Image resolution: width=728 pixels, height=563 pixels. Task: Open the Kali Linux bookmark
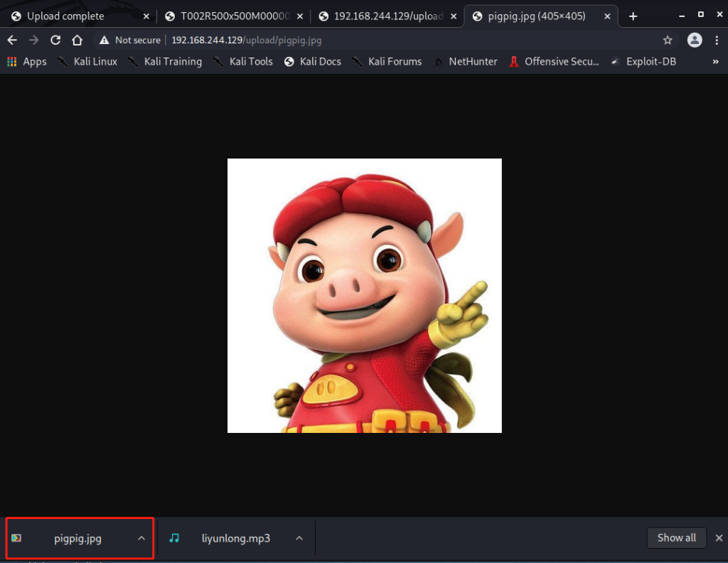[x=87, y=62]
